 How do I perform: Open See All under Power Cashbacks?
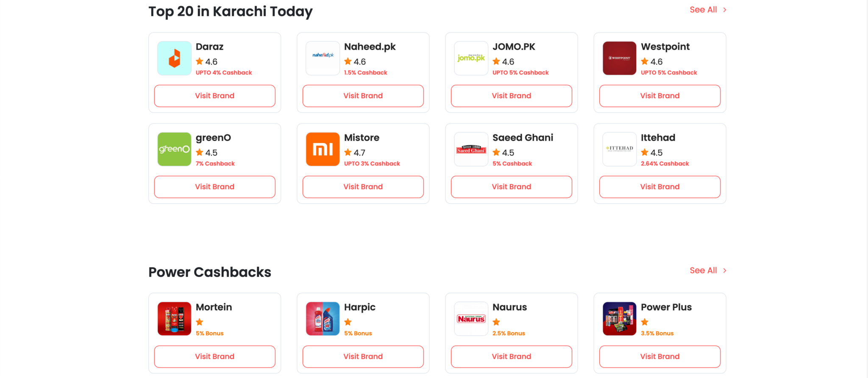coord(703,270)
